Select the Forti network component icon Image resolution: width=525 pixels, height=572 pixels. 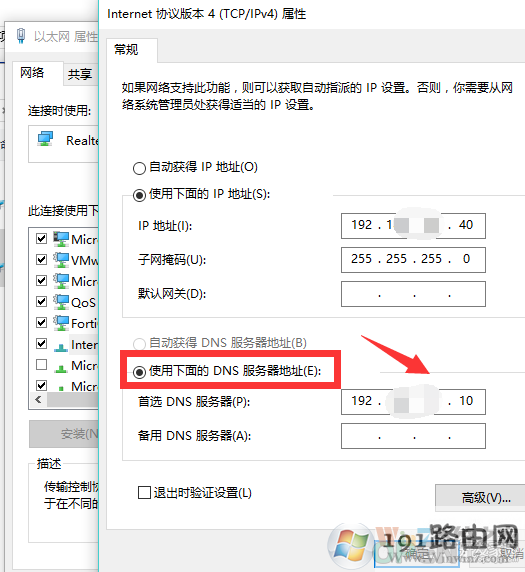pyautogui.click(x=61, y=323)
